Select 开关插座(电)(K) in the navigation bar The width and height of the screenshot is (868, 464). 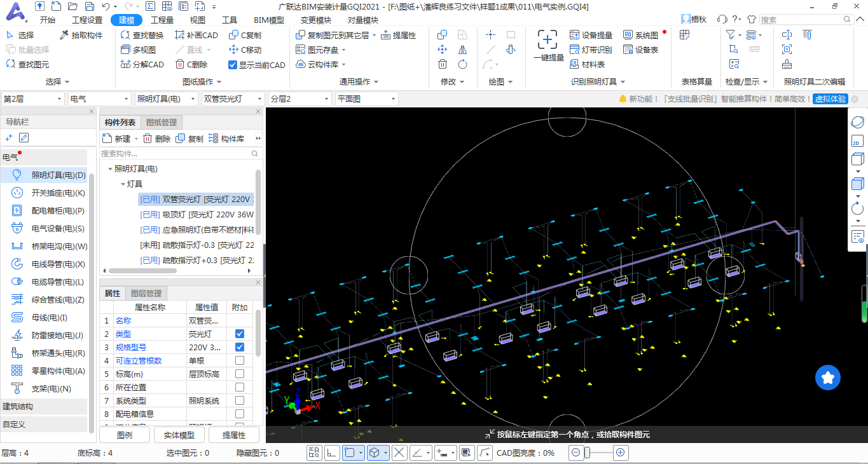(45, 193)
